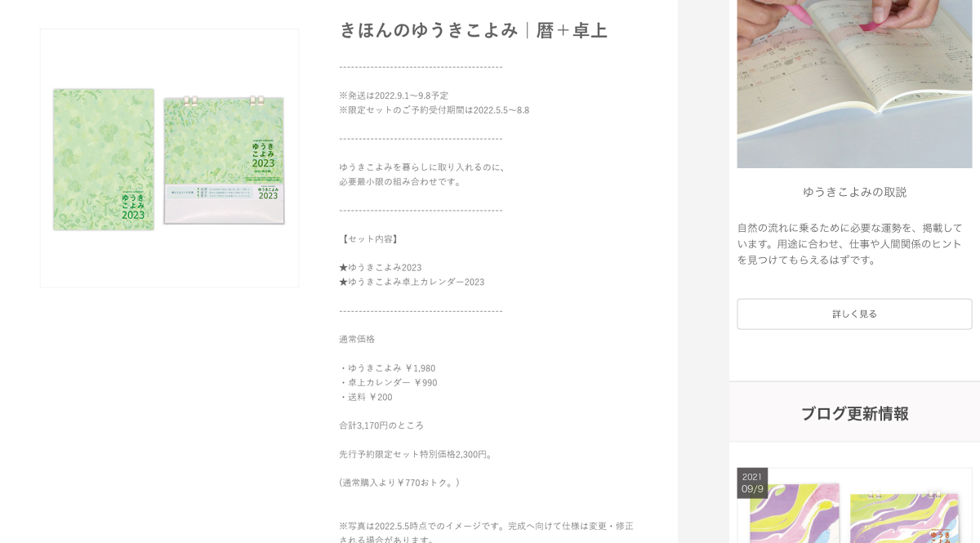Click the savings note ￥770おトク
980x543 pixels.
399,483
